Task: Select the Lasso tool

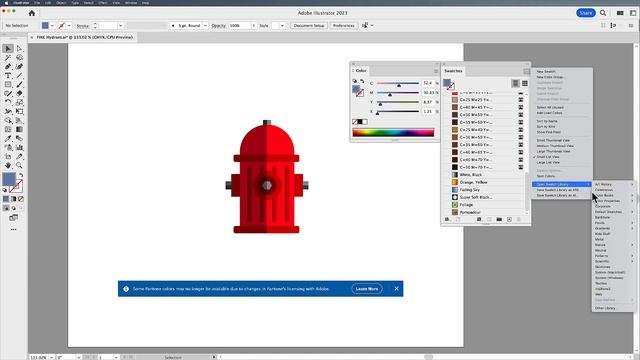Action: click(x=19, y=58)
